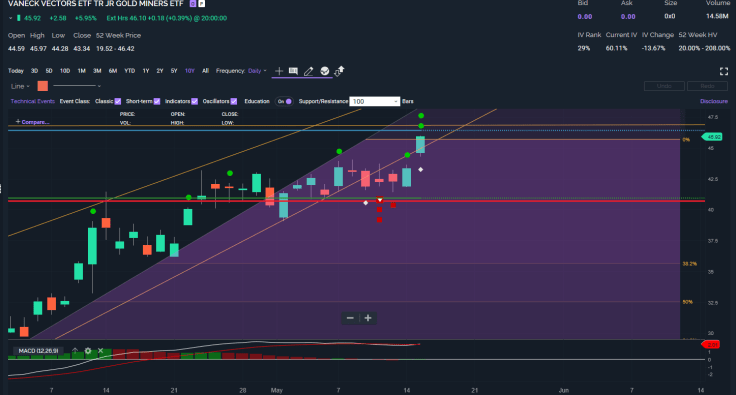Open technical events check icon

(x=324, y=71)
